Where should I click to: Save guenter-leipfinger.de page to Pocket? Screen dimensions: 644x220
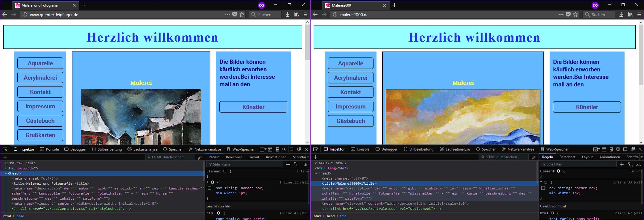tap(235, 14)
